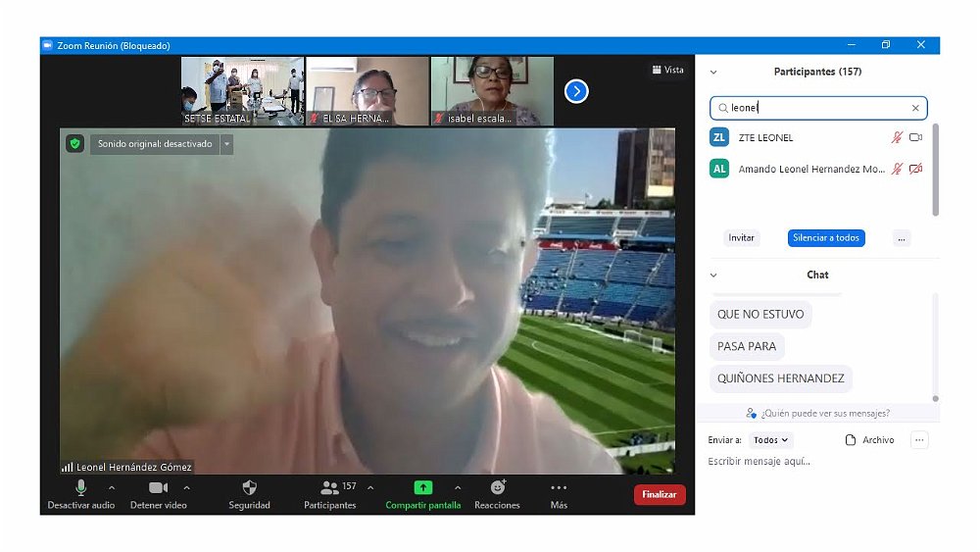Open the Participantes panel icon
This screenshot has width=980, height=552.
(x=329, y=488)
